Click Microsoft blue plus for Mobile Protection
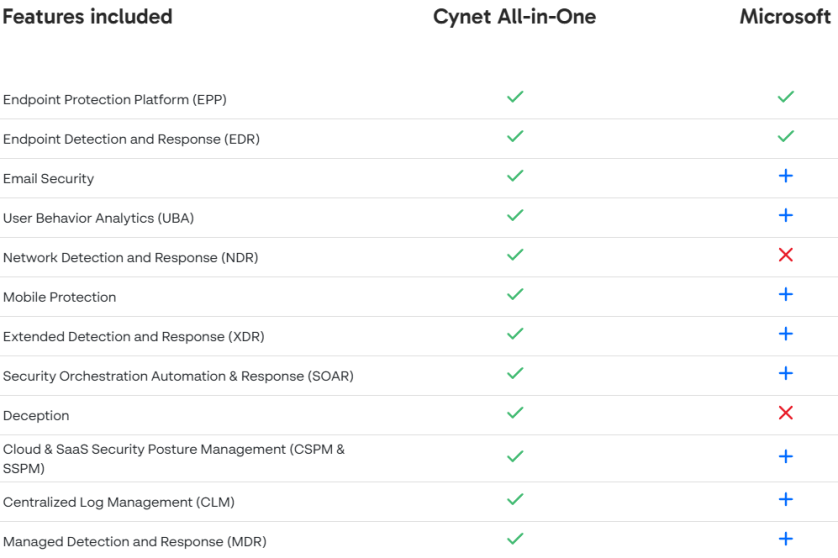 pyautogui.click(x=785, y=294)
